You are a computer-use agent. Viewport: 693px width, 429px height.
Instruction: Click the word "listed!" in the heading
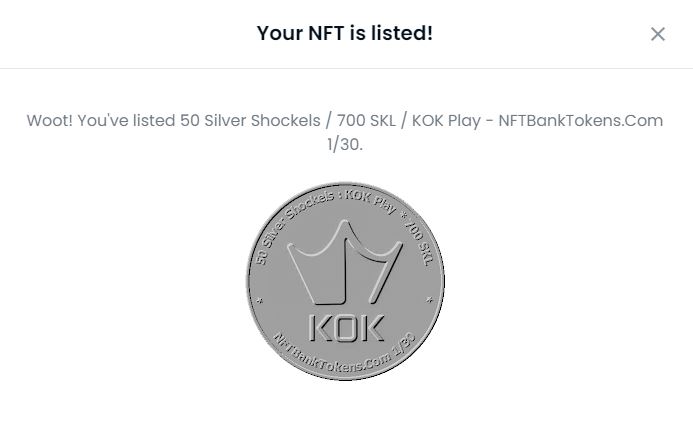(x=401, y=33)
